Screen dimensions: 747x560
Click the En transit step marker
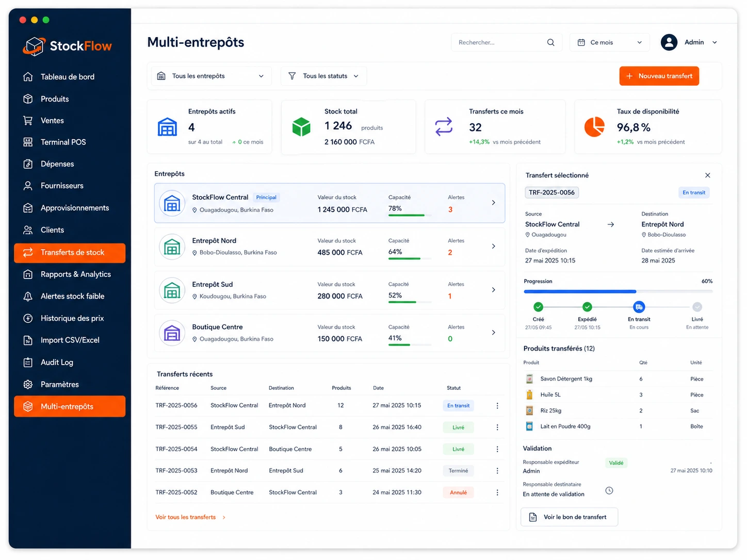click(x=639, y=307)
